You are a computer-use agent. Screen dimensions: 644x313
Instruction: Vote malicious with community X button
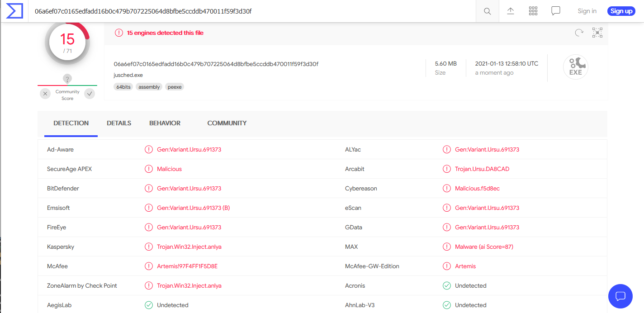(x=45, y=94)
